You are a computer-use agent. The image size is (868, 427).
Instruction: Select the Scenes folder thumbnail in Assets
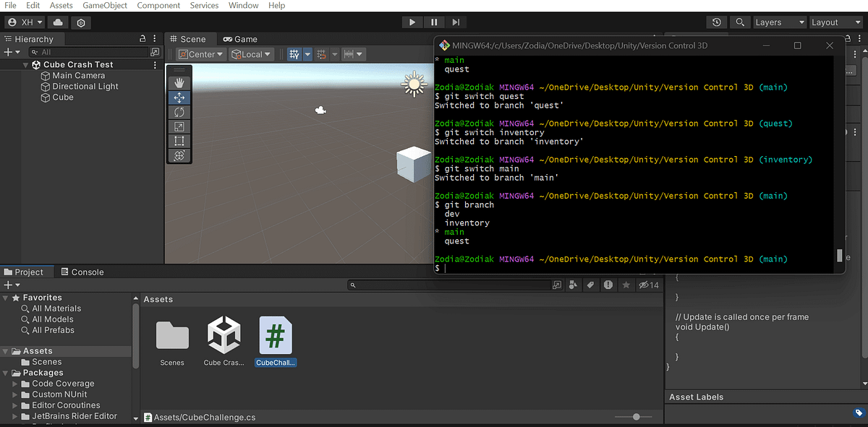172,336
